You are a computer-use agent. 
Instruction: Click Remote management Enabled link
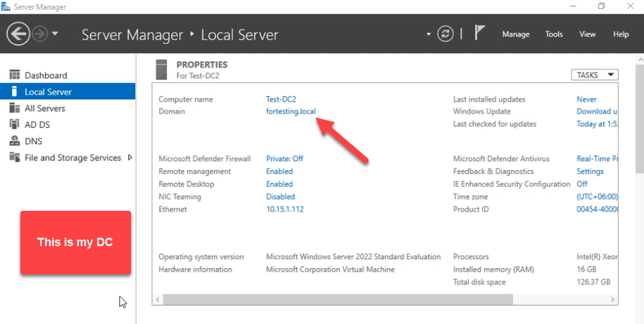coord(280,171)
